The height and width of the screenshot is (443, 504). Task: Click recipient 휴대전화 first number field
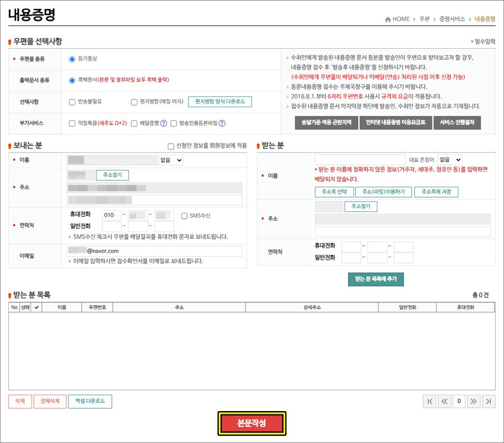click(351, 247)
